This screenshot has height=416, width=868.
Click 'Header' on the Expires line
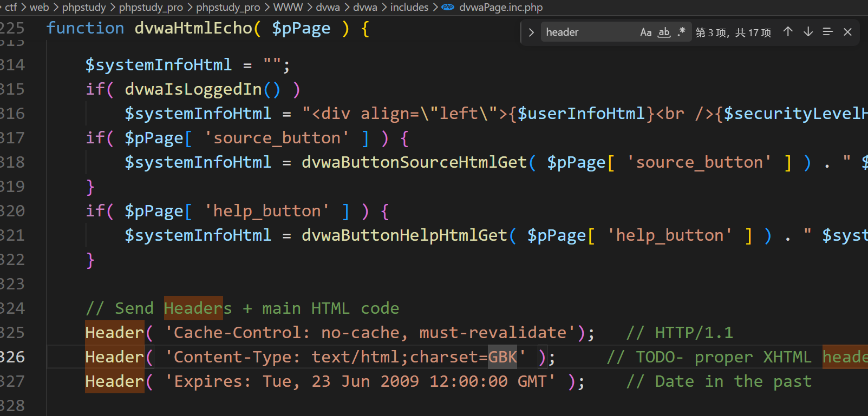[x=115, y=381]
